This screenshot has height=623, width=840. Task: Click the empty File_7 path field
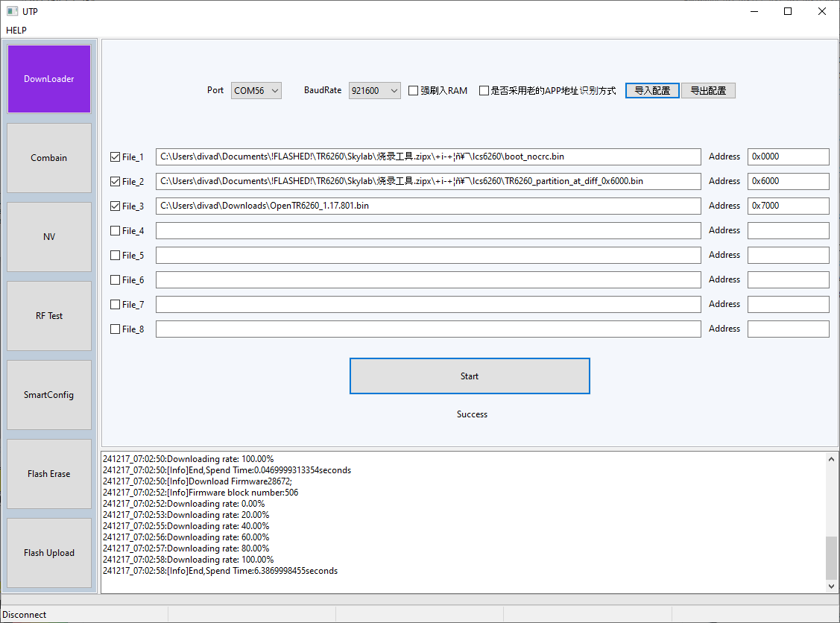(x=428, y=305)
